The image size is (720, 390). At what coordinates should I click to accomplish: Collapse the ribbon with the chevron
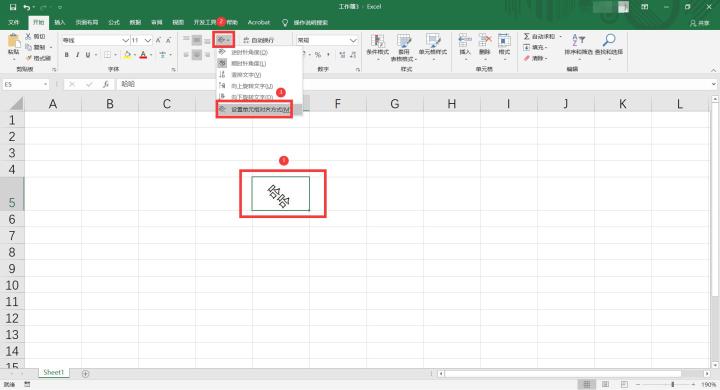713,70
